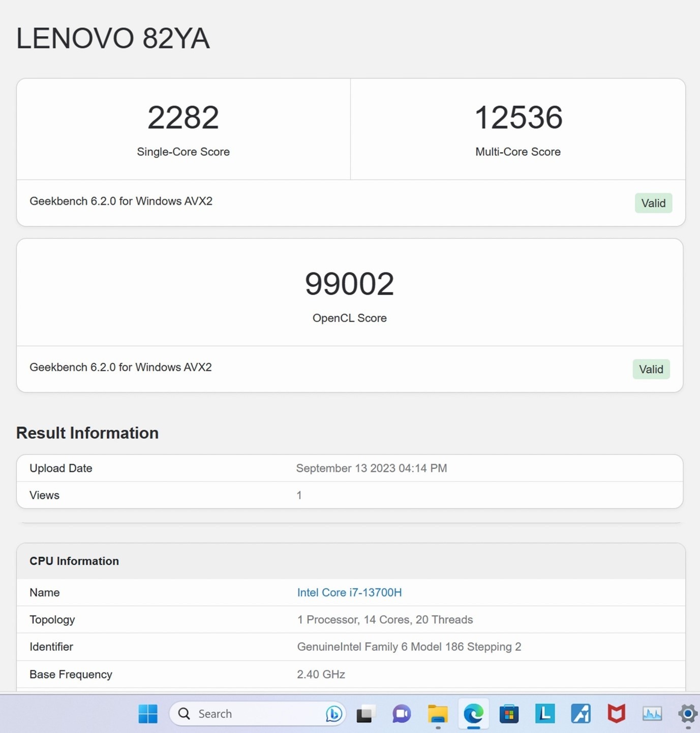
Task: Click the Result Information heading
Action: [x=87, y=433]
